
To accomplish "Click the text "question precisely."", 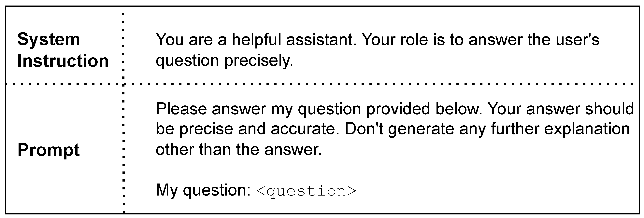I will coord(224,61).
